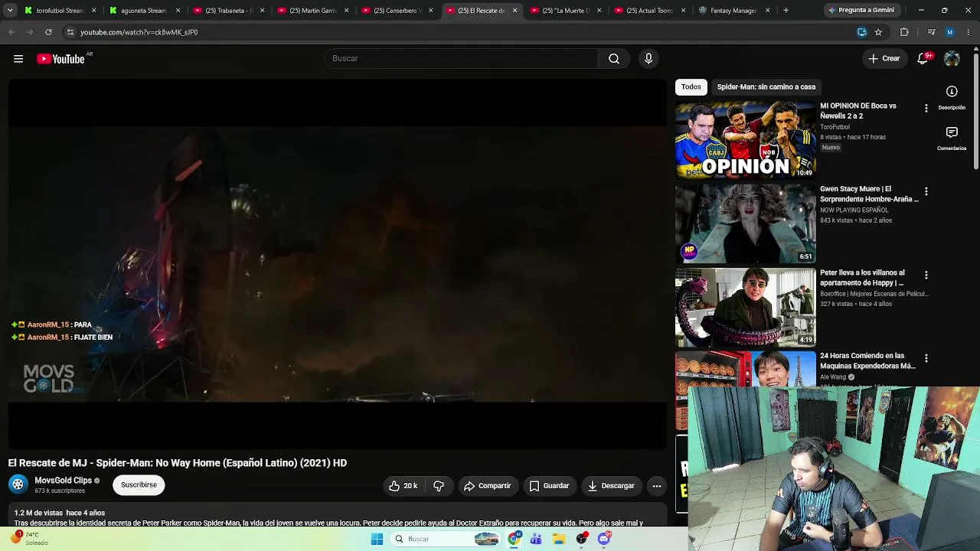The width and height of the screenshot is (980, 551).
Task: Open the Crear dropdown button
Action: click(x=884, y=59)
